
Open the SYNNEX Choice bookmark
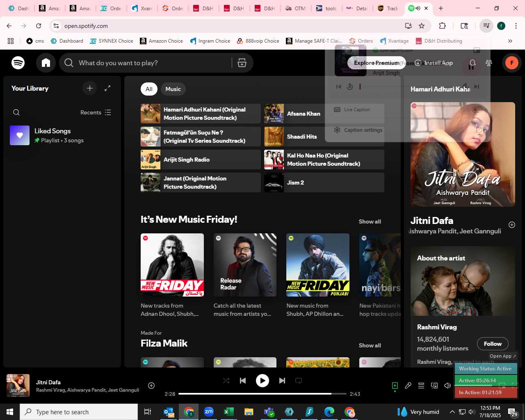(x=112, y=41)
